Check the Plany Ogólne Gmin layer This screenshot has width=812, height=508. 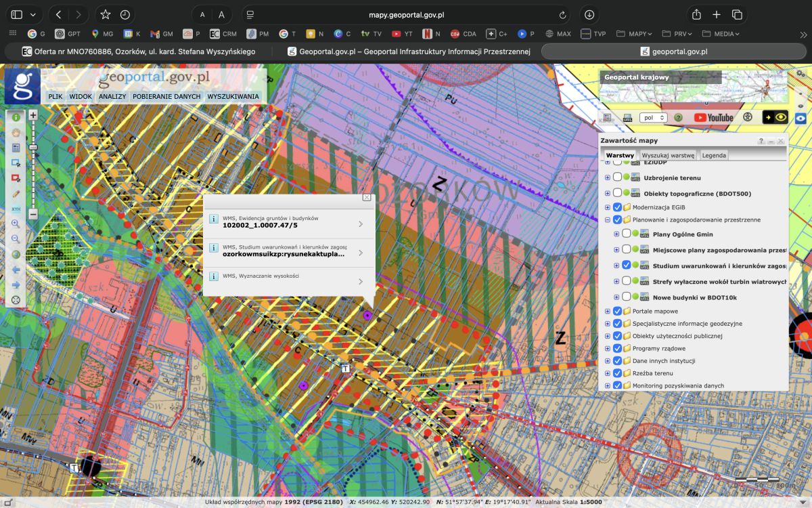pos(627,234)
